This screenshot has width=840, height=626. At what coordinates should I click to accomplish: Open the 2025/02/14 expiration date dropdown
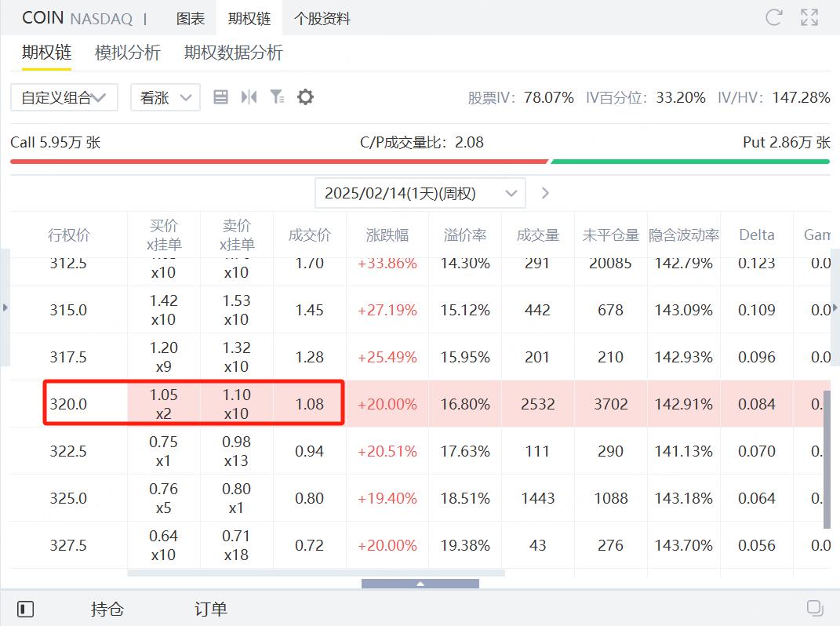click(420, 193)
